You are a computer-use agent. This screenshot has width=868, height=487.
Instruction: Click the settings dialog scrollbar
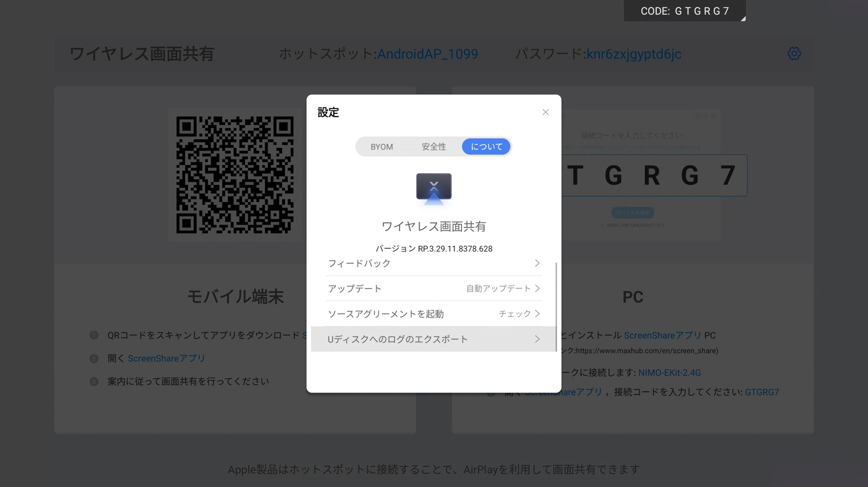[x=556, y=307]
